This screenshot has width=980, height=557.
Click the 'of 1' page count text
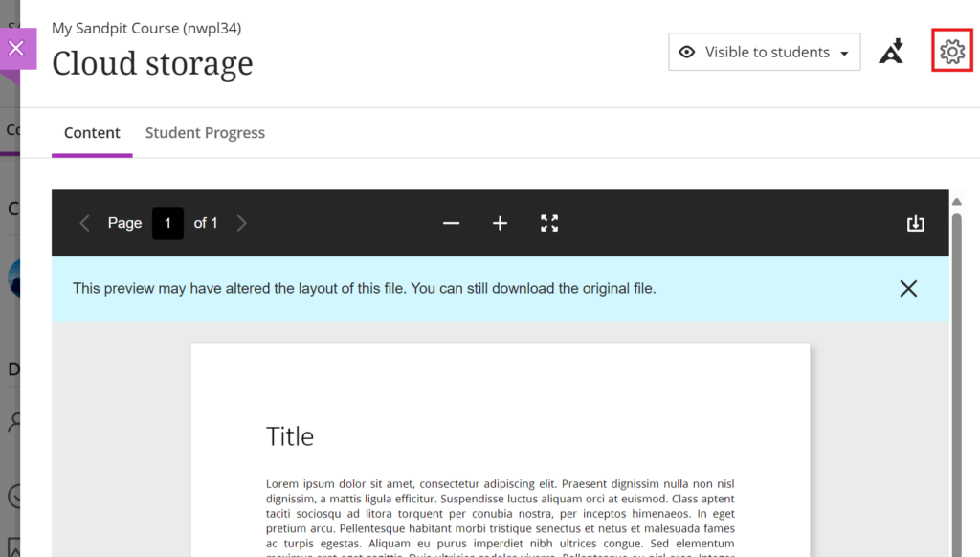pyautogui.click(x=206, y=223)
